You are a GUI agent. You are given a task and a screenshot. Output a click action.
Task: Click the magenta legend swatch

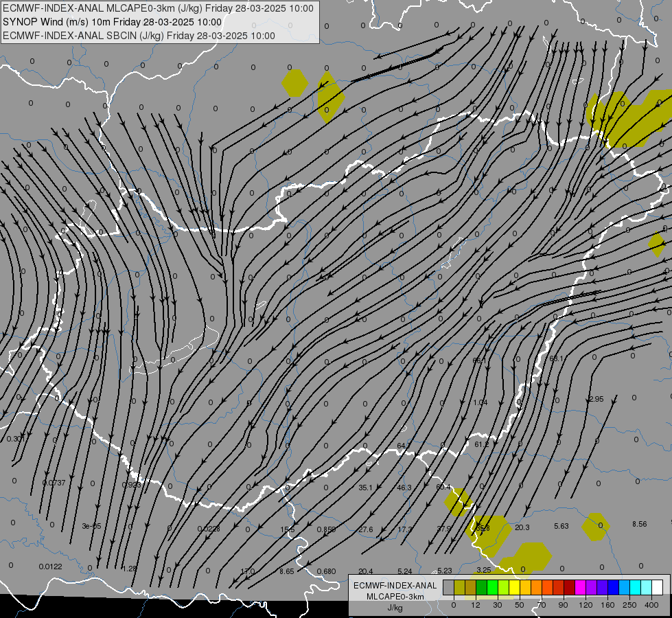(581, 587)
